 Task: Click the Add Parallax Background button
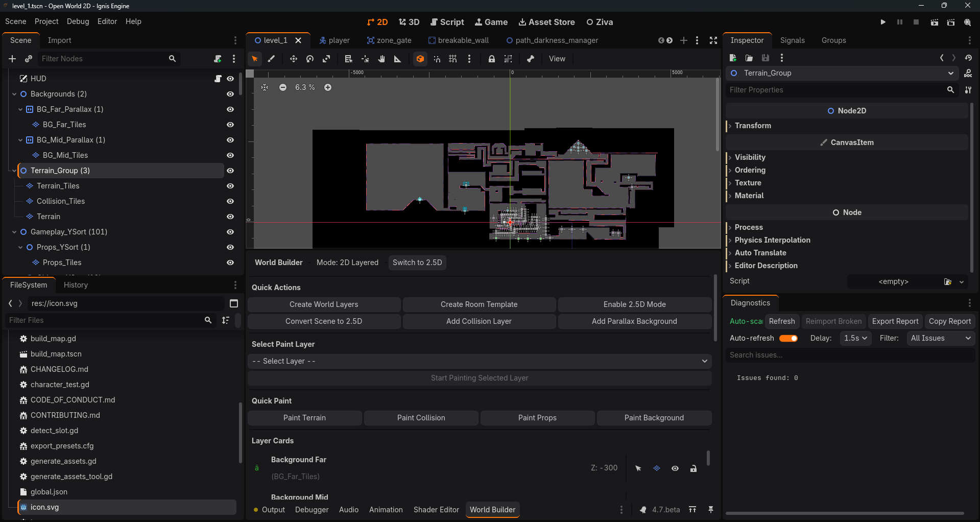[634, 321]
